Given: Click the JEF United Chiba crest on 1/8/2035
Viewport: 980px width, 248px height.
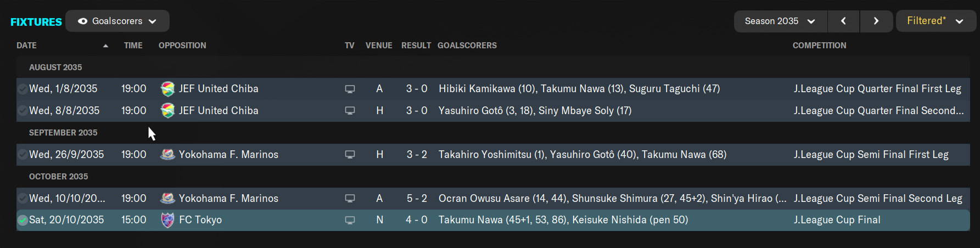Looking at the screenshot, I should [x=167, y=89].
